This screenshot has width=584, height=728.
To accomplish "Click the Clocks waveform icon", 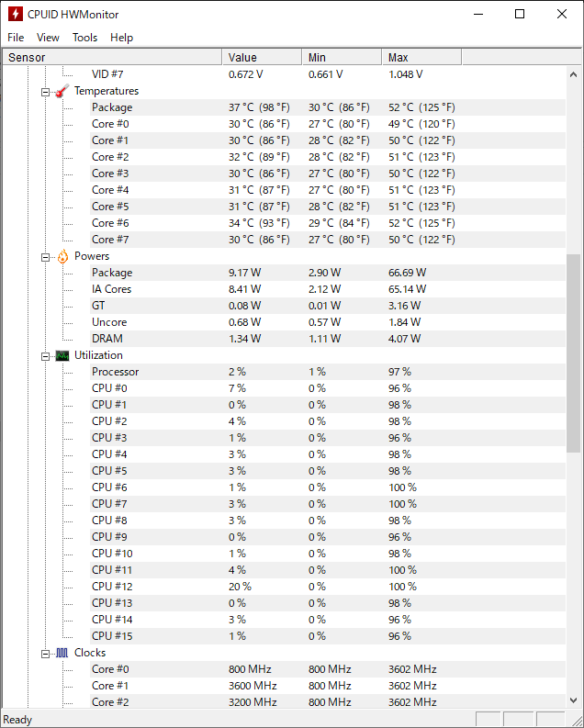I will point(62,653).
